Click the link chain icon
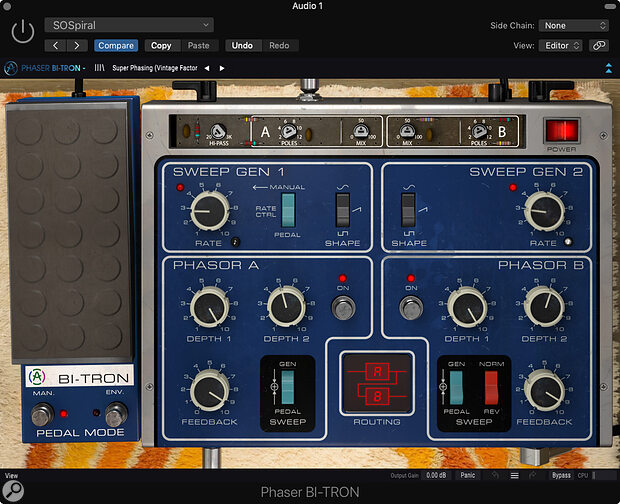 point(599,45)
